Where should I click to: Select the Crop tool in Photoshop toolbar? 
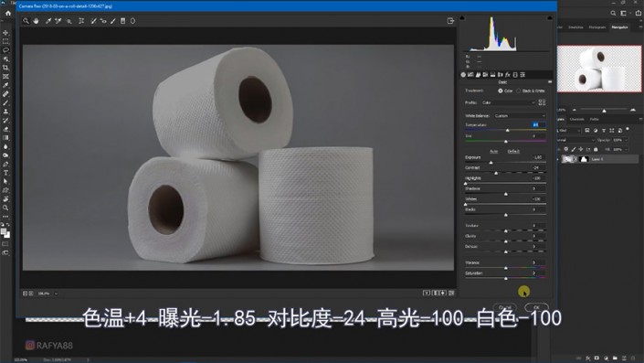5,68
